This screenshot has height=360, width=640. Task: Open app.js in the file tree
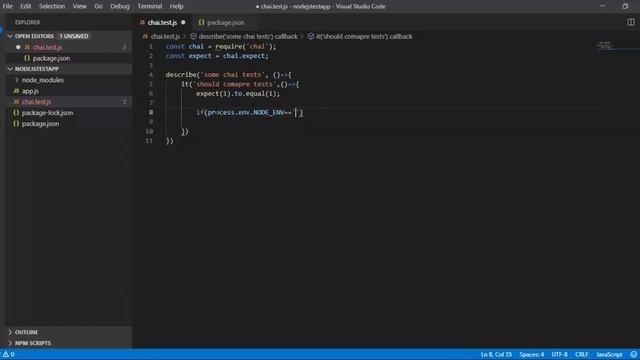[30, 91]
